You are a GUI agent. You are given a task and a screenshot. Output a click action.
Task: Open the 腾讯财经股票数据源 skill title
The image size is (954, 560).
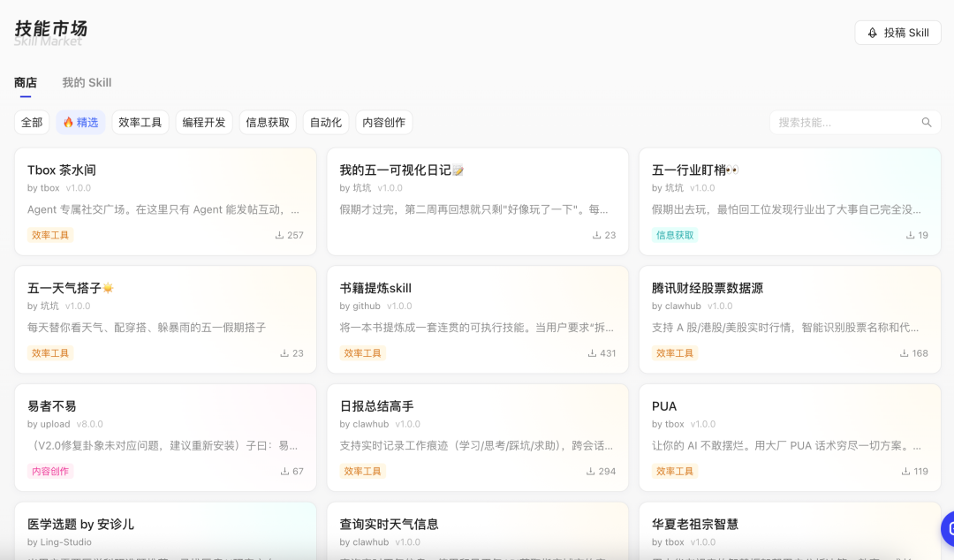point(707,289)
